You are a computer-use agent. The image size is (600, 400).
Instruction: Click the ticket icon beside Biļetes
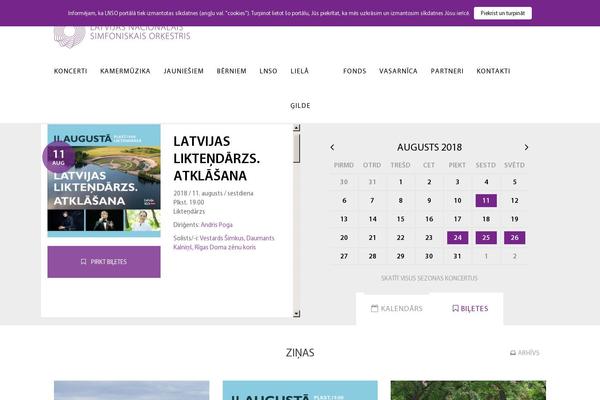point(455,309)
